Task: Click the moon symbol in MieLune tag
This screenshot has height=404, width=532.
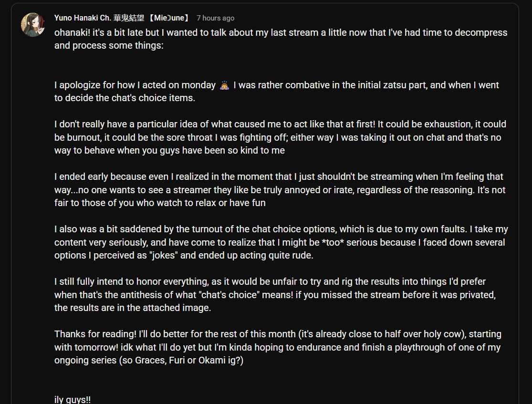Action: (169, 18)
